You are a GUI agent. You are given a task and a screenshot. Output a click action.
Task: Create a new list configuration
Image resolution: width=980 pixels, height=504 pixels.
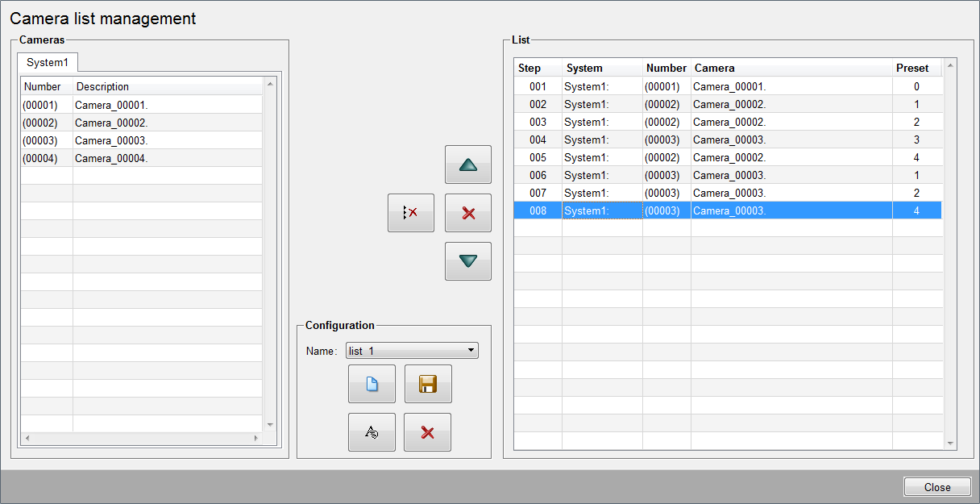point(372,384)
